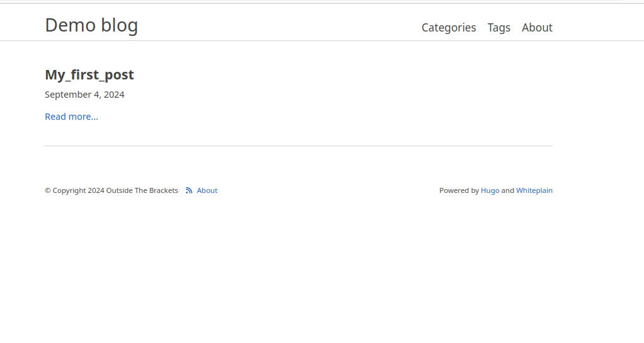644x343 pixels.
Task: Open the Demo blog home title
Action: tap(91, 25)
